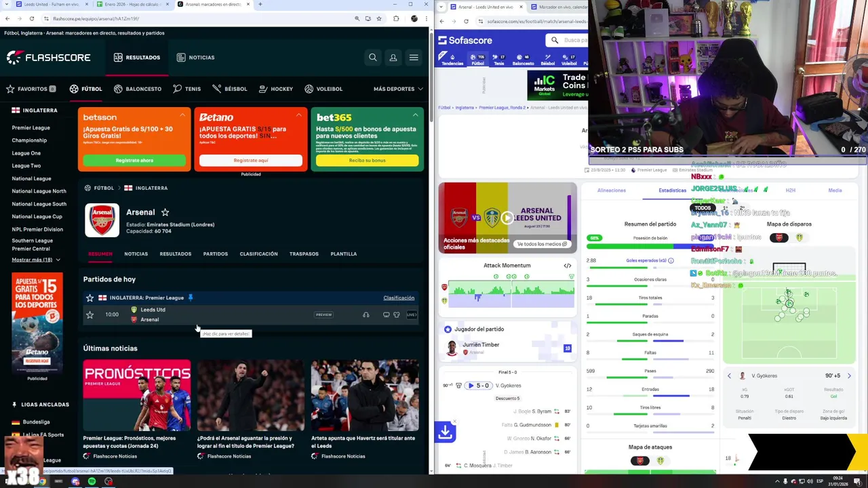868x488 pixels.
Task: Open Favoritos star in sports bar
Action: point(10,89)
